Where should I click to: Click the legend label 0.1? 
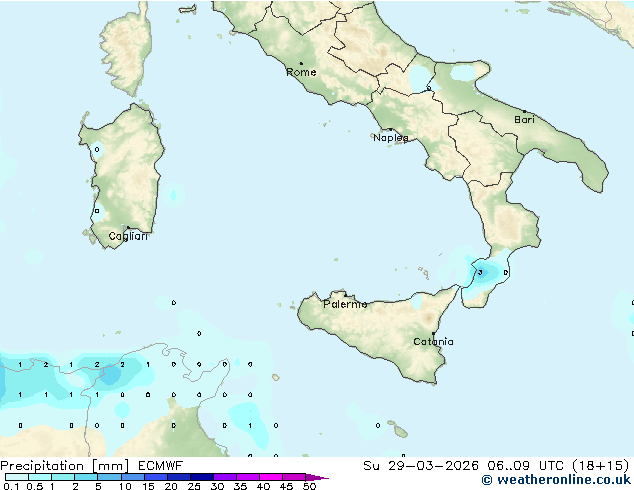point(11,486)
